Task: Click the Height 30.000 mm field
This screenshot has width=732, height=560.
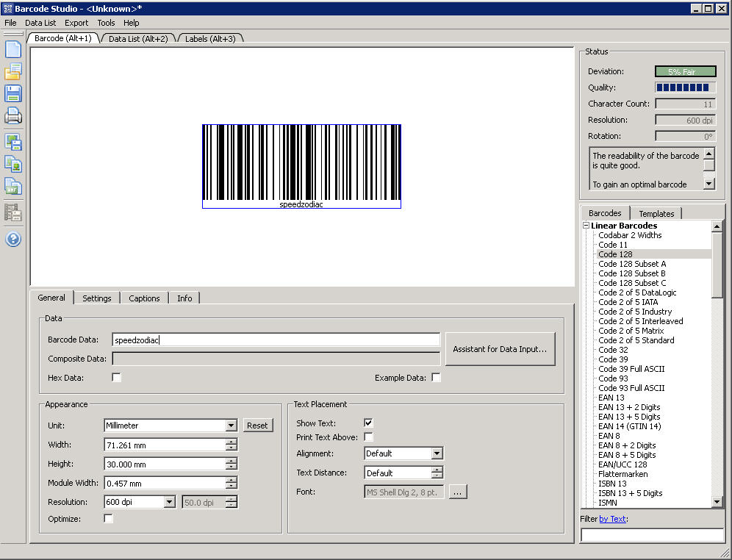Action: 165,464
